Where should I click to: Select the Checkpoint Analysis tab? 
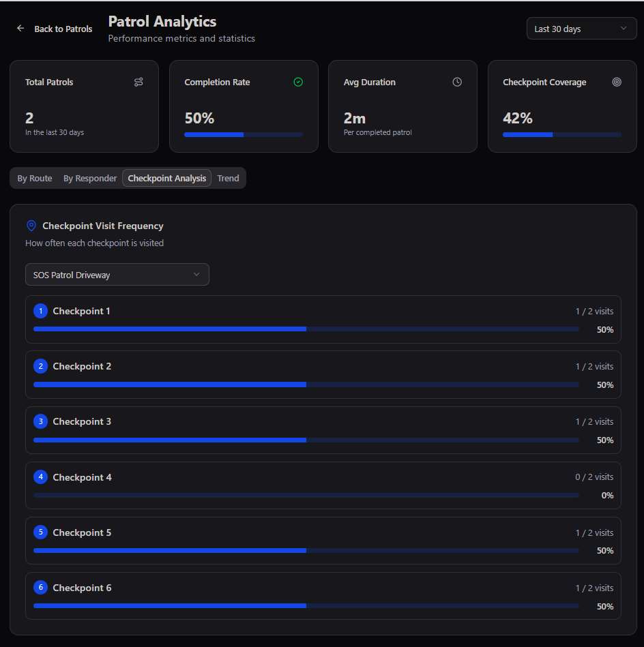[166, 178]
